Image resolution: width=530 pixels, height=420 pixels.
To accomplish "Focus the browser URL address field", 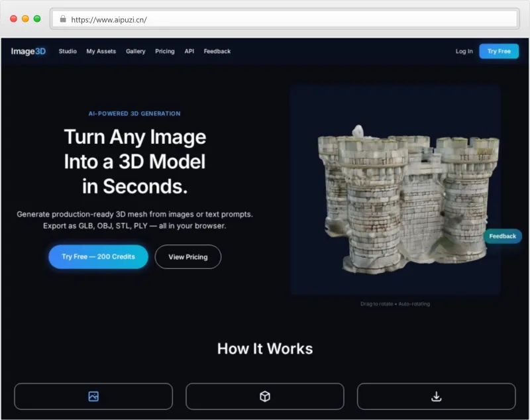I will tap(285, 19).
